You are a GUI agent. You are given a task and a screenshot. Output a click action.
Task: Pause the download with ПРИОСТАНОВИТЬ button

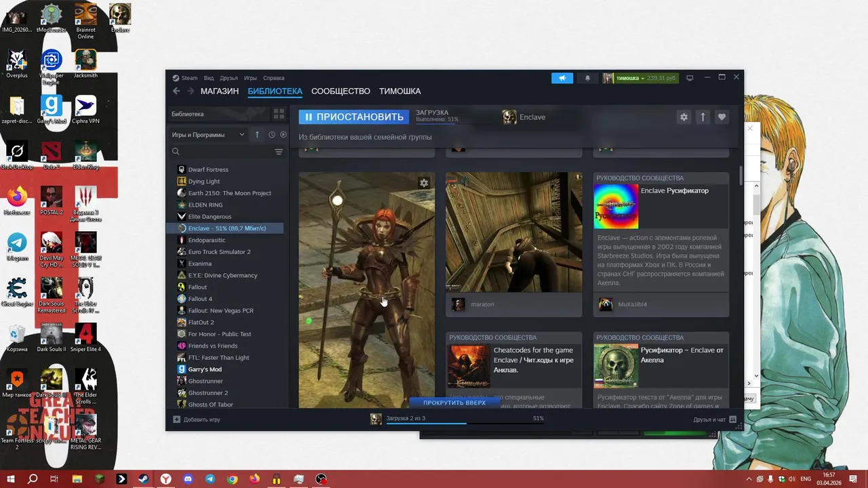click(x=354, y=117)
